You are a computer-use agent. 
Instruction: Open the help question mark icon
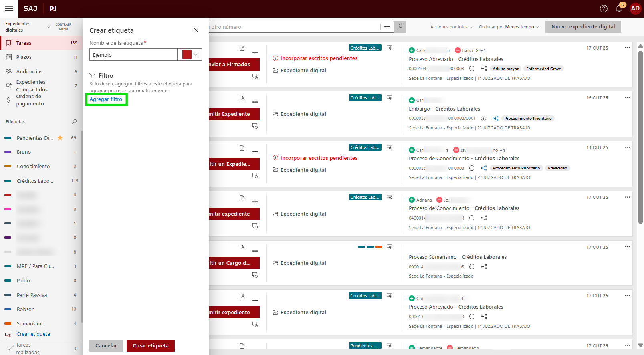(604, 8)
